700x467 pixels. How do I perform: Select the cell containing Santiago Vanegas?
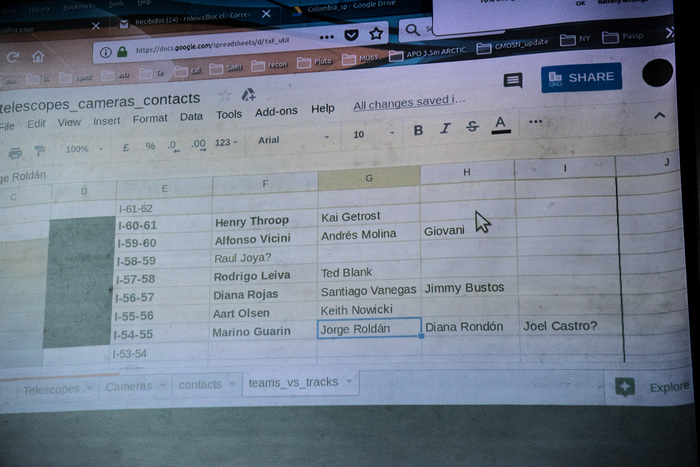[x=368, y=291]
